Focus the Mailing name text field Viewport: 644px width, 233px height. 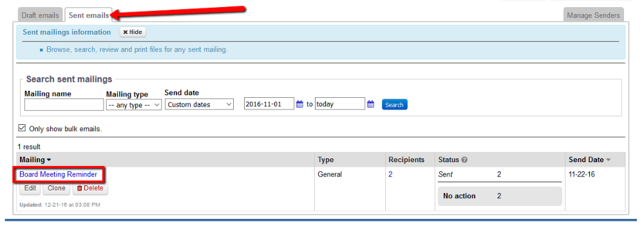64,105
